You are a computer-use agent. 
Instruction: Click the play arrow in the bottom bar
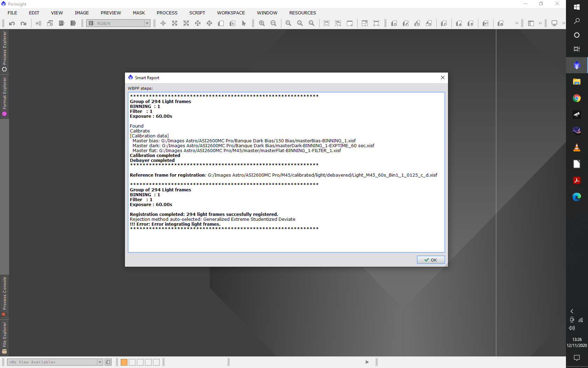367,362
